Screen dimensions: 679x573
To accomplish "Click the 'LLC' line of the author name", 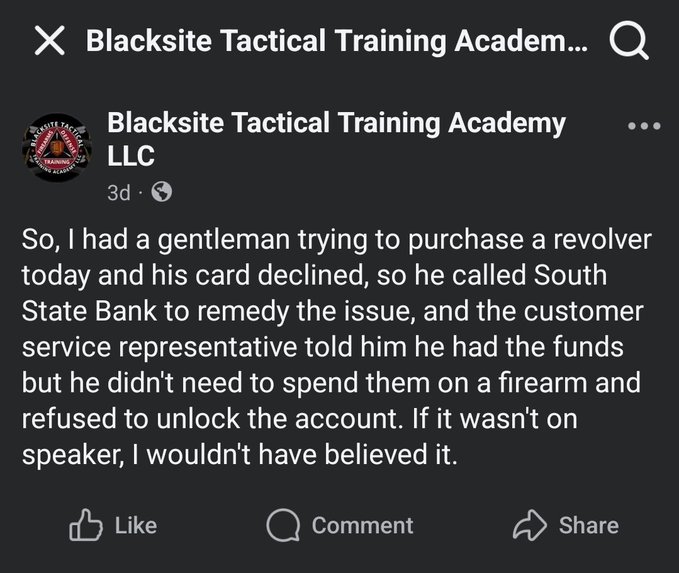I will 131,156.
